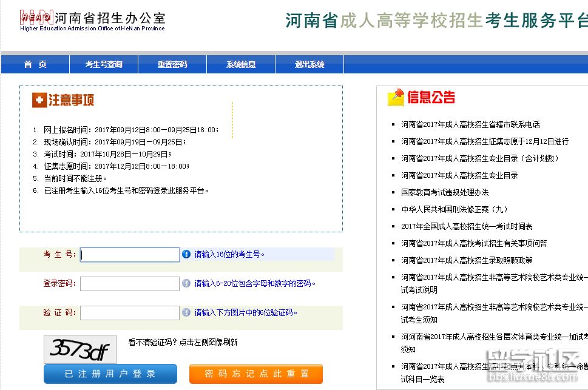Click the 退出系统 navigation tab

click(309, 64)
